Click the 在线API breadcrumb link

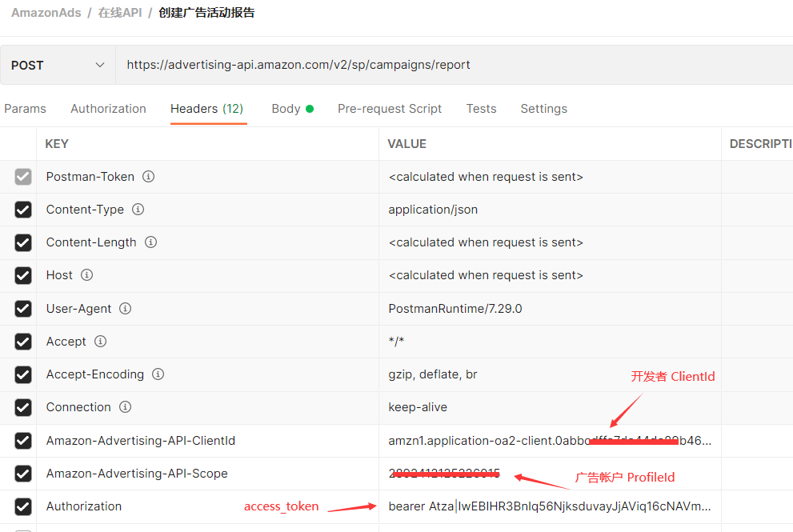[x=120, y=13]
